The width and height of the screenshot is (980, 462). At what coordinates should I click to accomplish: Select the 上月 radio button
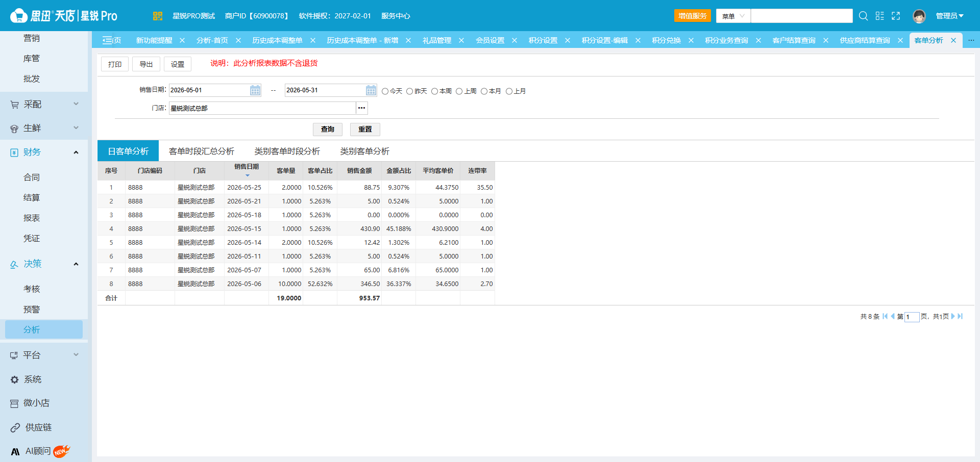[x=509, y=91]
